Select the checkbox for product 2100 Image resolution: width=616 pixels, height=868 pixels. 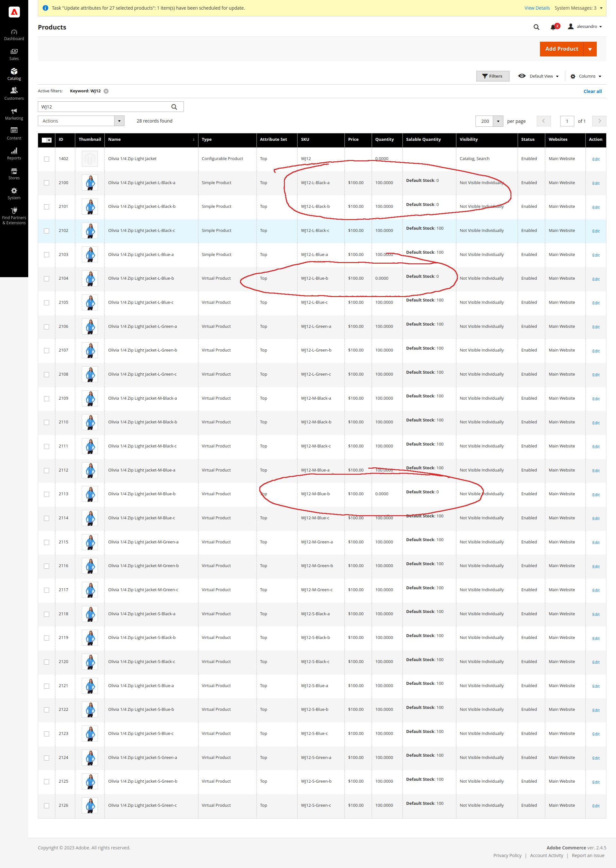pos(46,183)
